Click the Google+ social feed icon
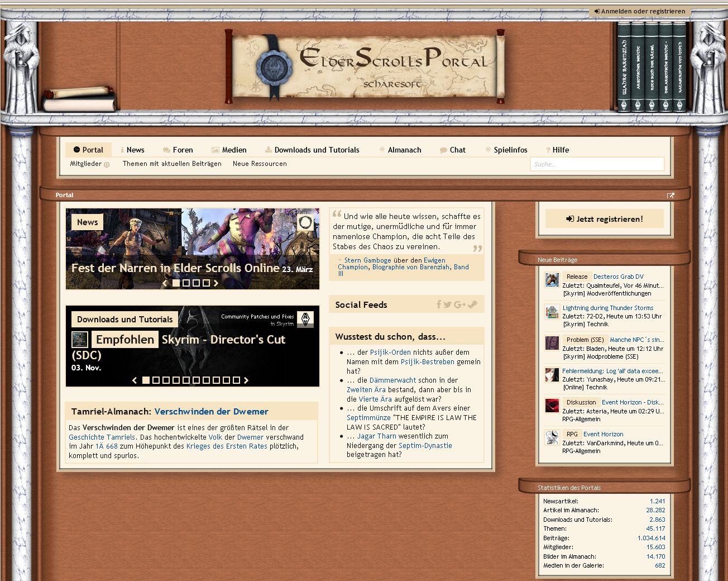 (460, 304)
